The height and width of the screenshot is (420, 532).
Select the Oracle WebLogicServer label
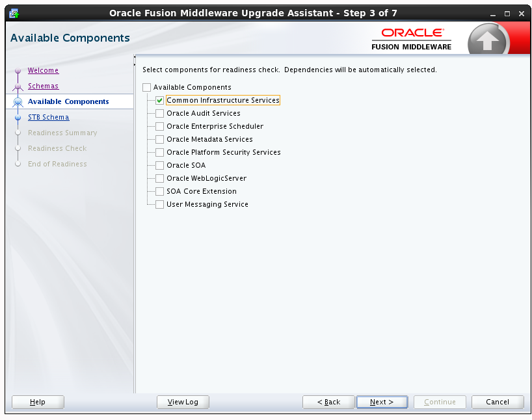pyautogui.click(x=206, y=178)
